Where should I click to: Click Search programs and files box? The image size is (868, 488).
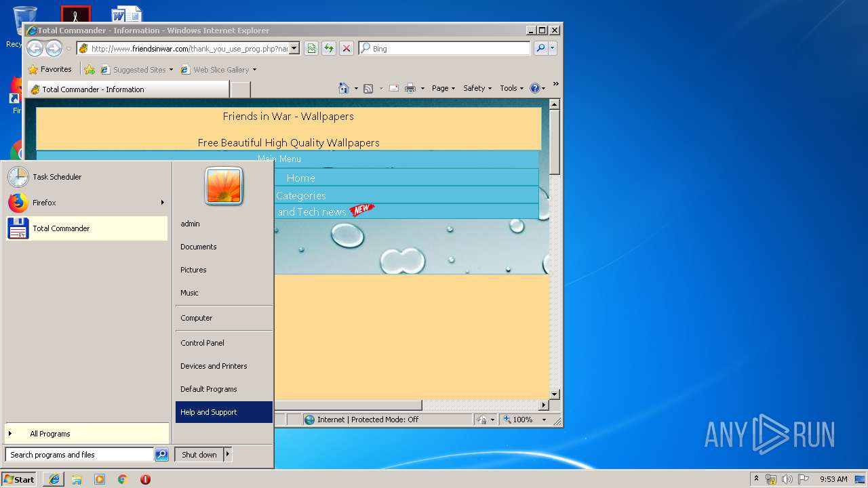[x=79, y=455]
